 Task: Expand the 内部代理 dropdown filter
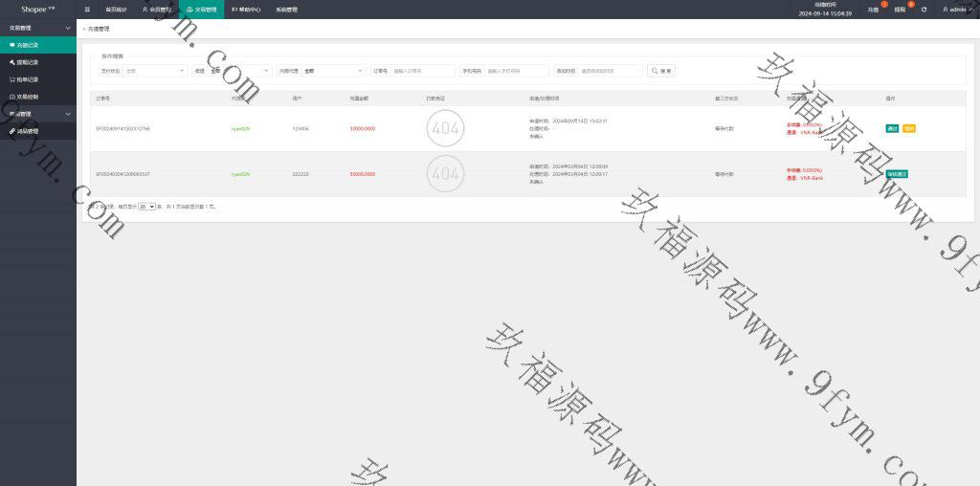(331, 71)
